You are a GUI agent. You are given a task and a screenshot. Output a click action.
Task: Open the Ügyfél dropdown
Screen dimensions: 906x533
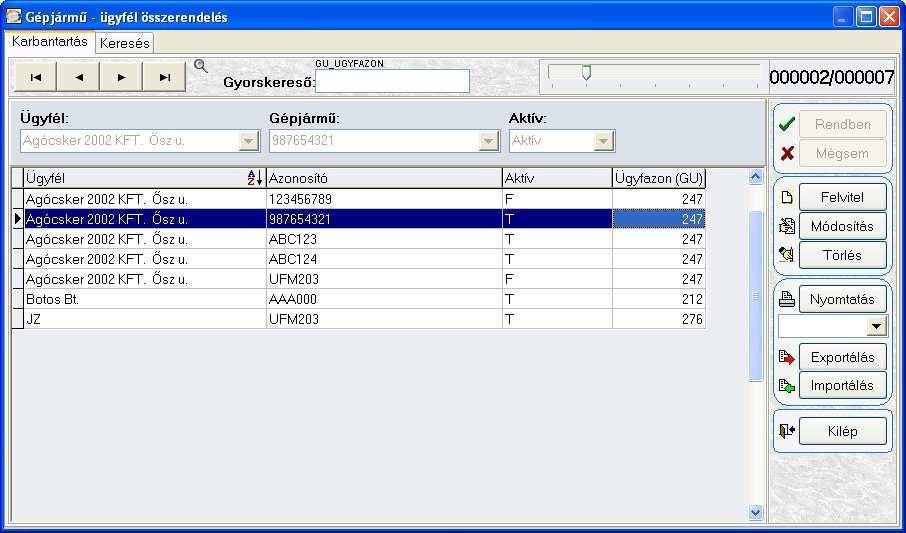[248, 140]
